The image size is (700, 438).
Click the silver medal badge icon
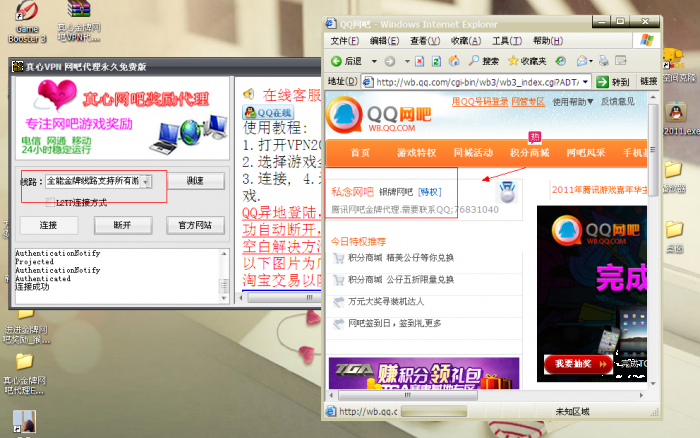(x=507, y=192)
